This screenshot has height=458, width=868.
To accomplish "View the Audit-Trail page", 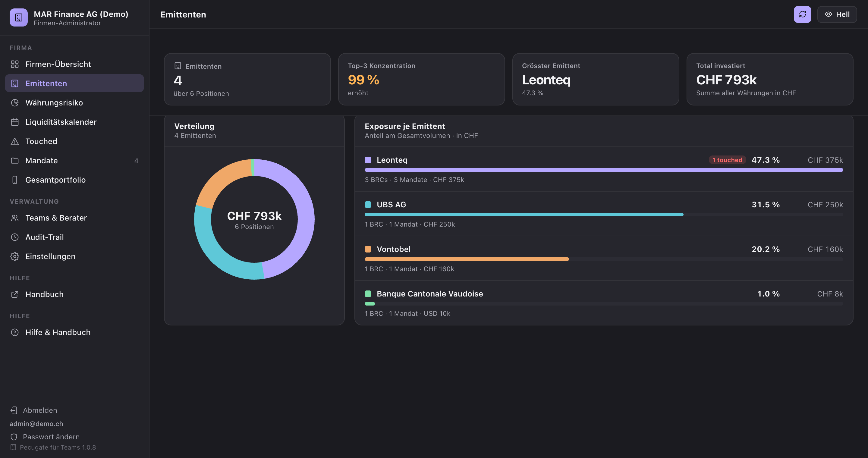I will (x=74, y=237).
